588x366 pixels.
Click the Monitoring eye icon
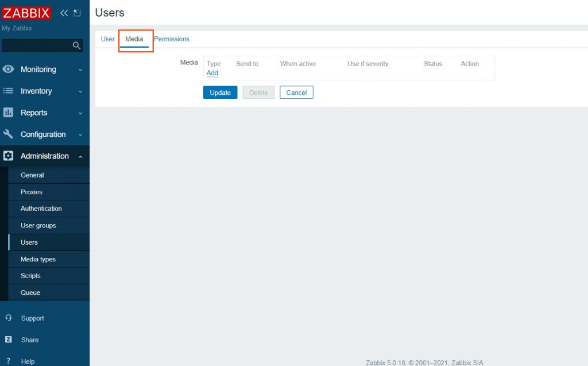click(8, 69)
